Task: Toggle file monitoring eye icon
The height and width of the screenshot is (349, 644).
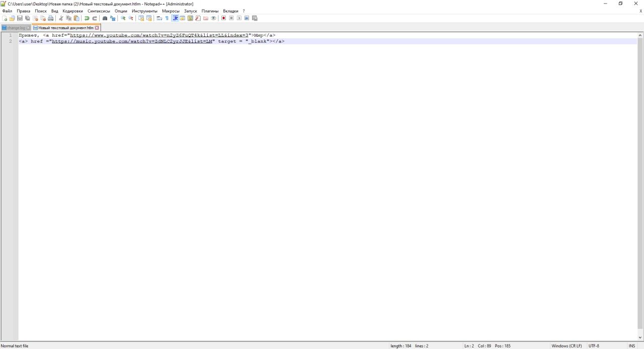Action: pos(213,18)
